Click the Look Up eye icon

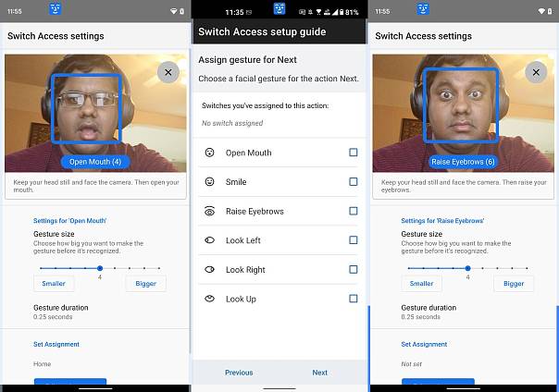pos(210,299)
